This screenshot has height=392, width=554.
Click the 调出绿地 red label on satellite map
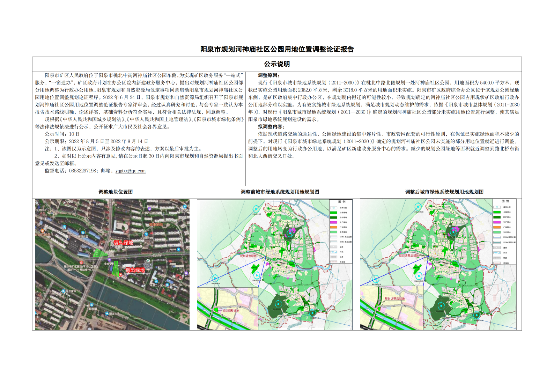[135, 270]
